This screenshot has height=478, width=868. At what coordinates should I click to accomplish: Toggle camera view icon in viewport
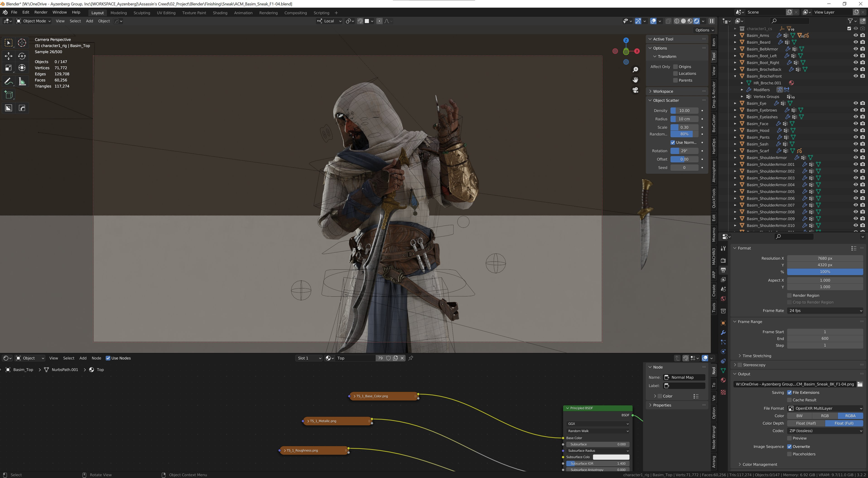point(635,90)
